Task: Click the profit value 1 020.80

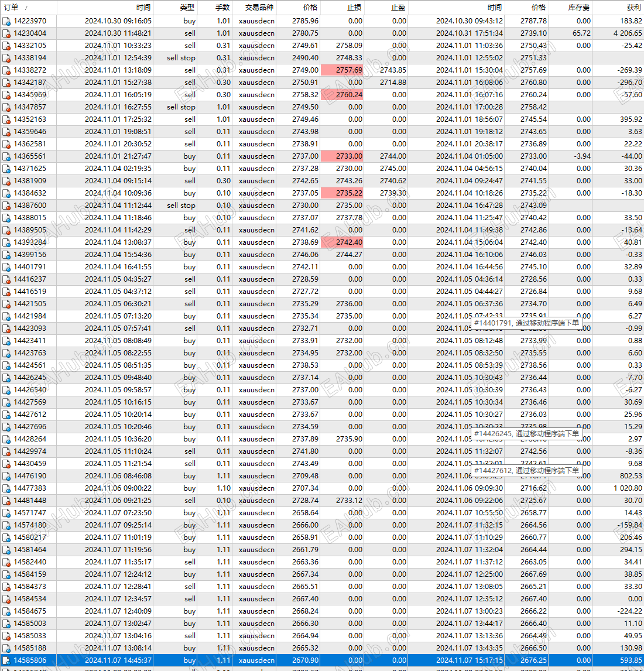Action: tap(628, 488)
